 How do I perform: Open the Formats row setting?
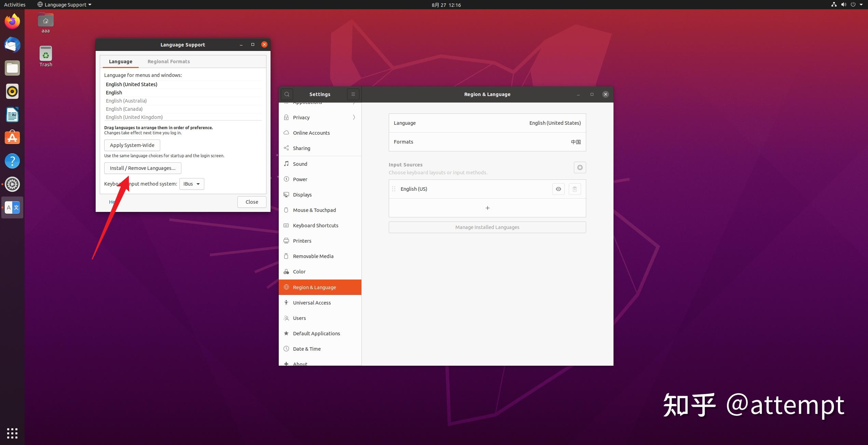coord(487,142)
